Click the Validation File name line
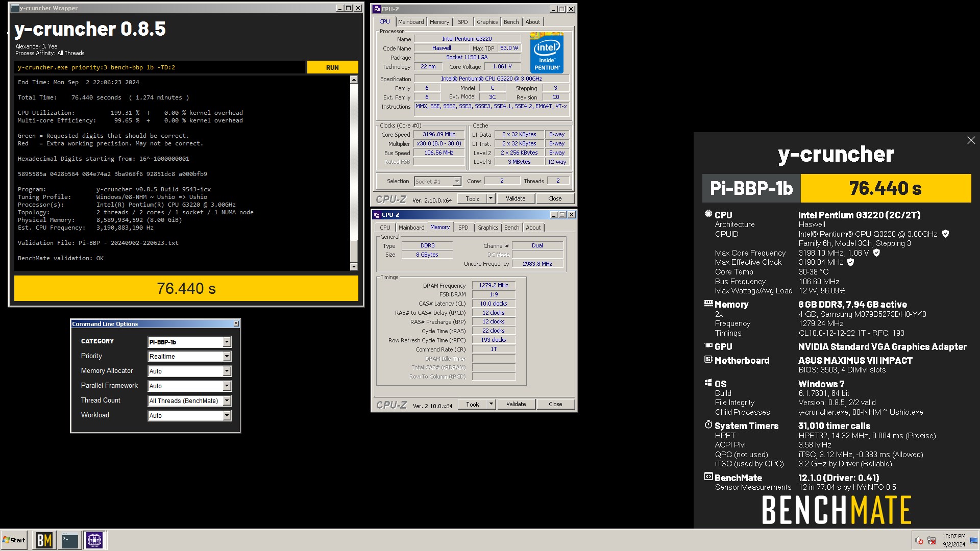Image resolution: width=980 pixels, height=551 pixels. (x=98, y=243)
